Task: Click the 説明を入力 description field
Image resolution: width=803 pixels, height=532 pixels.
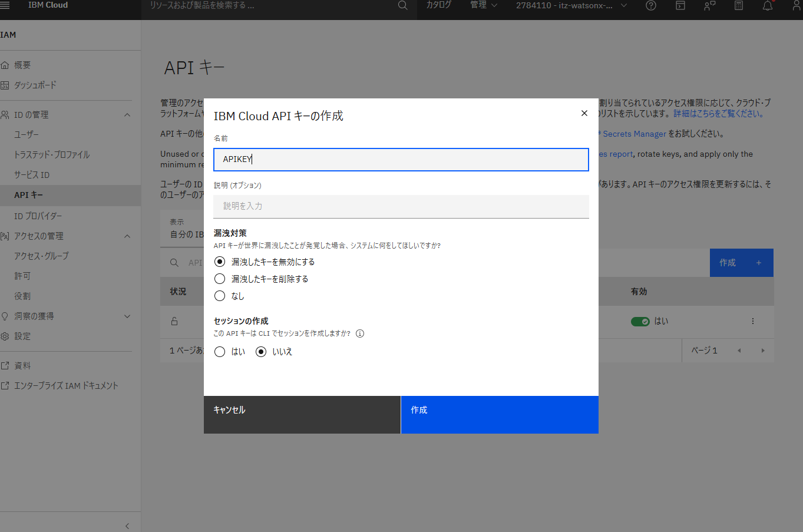Action: click(401, 206)
